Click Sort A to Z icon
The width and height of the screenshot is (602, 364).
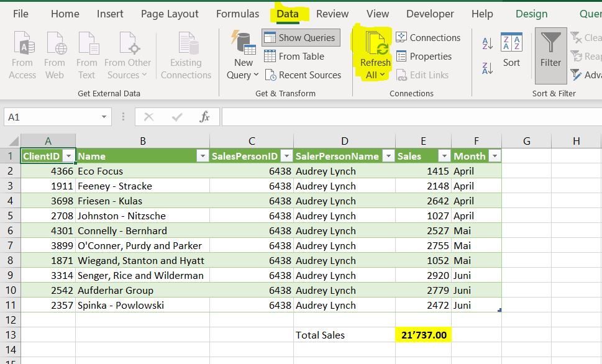point(488,43)
